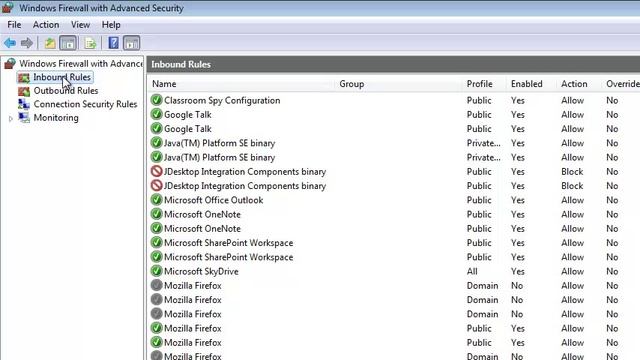
Task: Click the 'Public' profile cell for Microsoft Office Outlook
Action: (479, 200)
